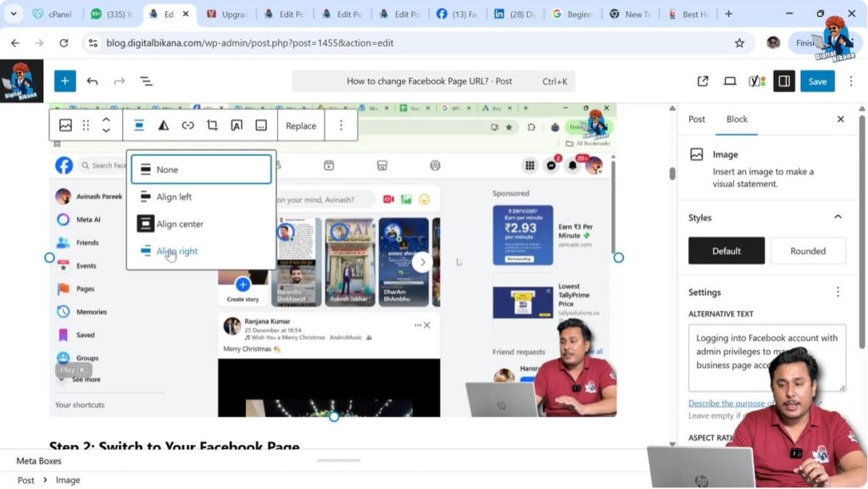868x489 pixels.
Task: Open Yoast SEO panel icon
Action: (756, 81)
